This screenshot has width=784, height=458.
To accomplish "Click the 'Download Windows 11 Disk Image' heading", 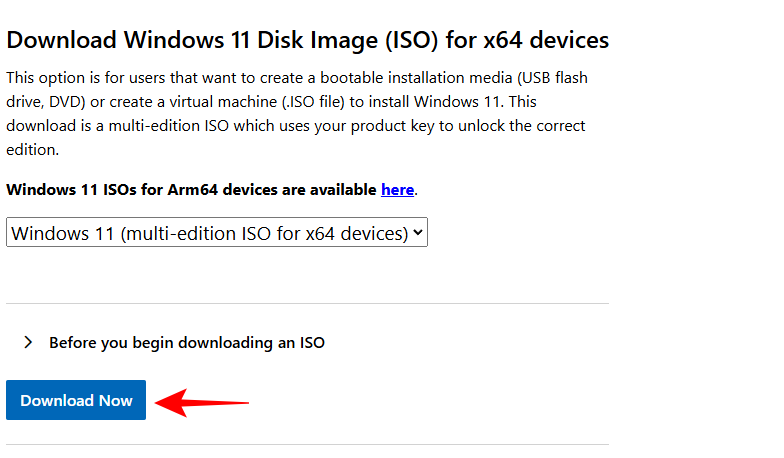I will [x=200, y=40].
